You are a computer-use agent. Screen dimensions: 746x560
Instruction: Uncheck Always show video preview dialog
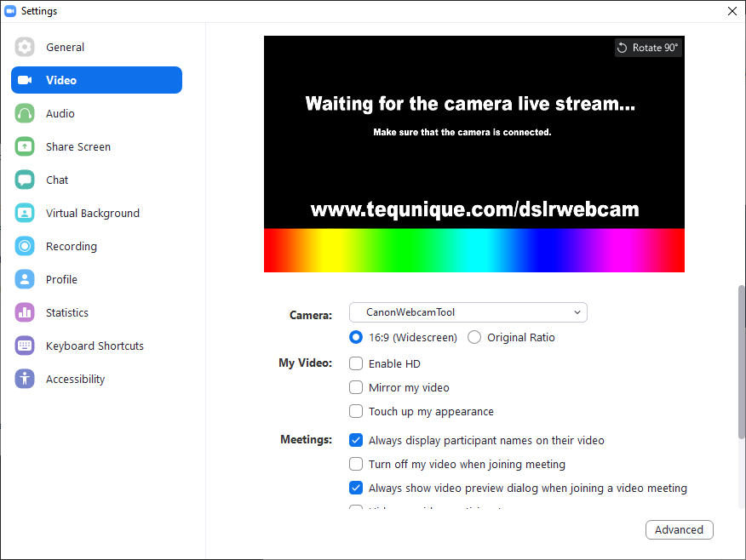[x=356, y=488]
